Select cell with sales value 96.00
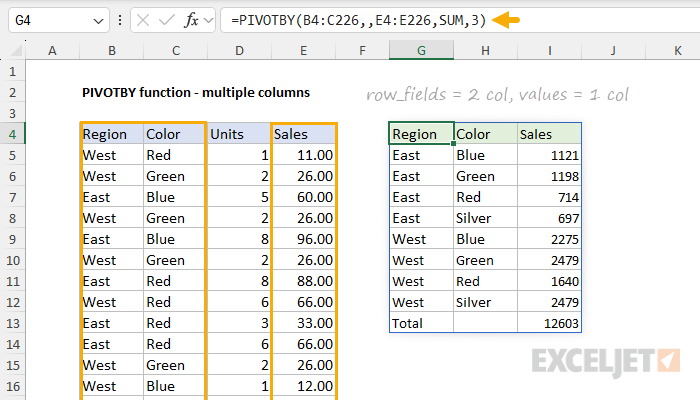 tap(304, 239)
